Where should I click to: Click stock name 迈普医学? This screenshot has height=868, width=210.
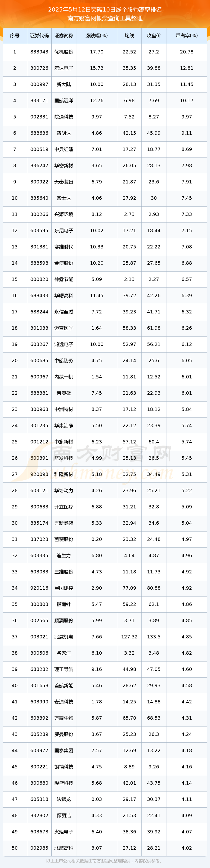pos(64,328)
